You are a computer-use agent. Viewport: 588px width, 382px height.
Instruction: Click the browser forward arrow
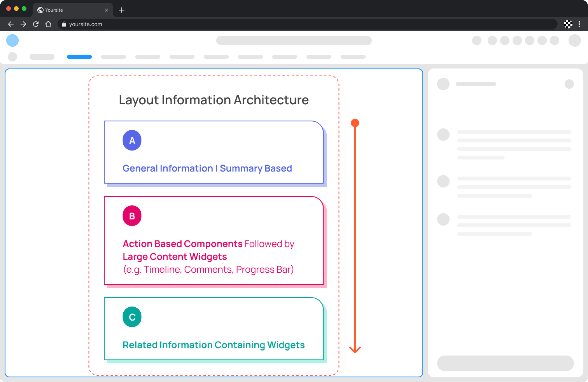point(23,24)
